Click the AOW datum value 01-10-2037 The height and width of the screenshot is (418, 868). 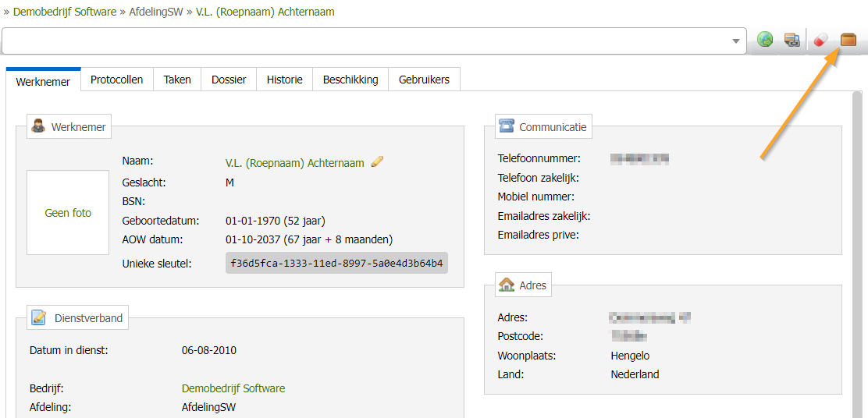[309, 240]
